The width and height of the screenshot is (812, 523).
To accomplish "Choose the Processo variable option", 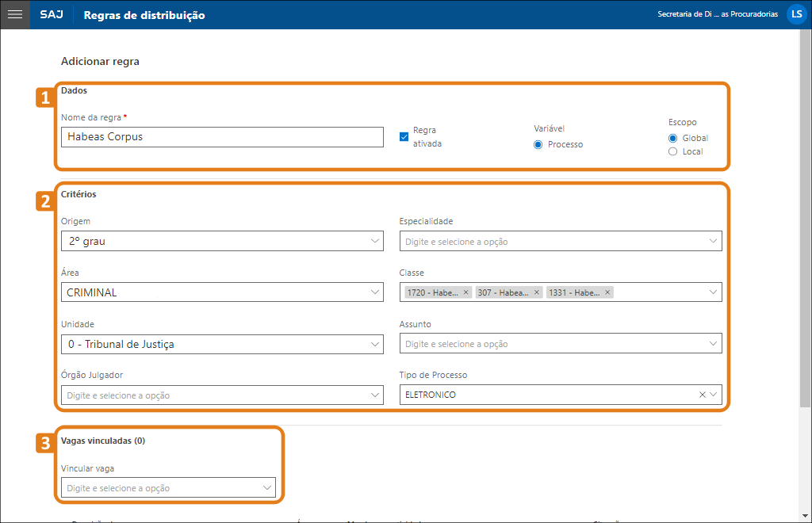I will [x=538, y=144].
